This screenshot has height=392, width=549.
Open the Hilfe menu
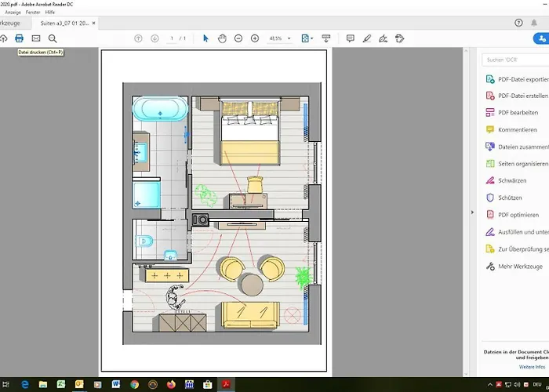[50, 13]
